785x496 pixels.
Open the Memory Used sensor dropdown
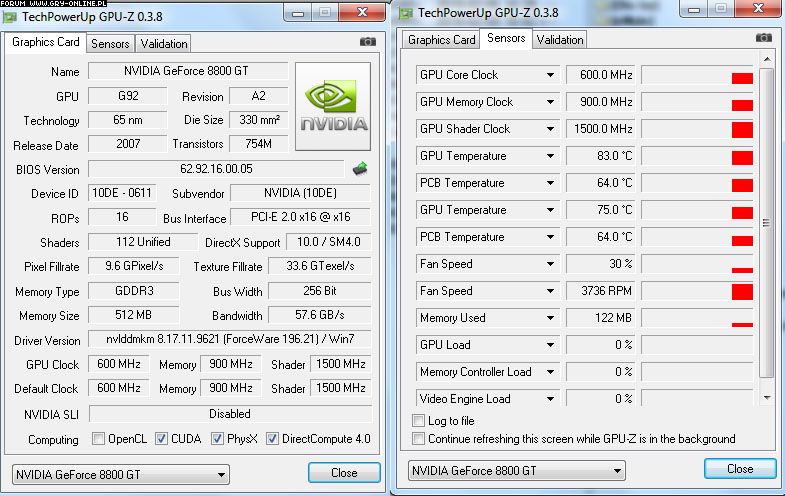550,318
